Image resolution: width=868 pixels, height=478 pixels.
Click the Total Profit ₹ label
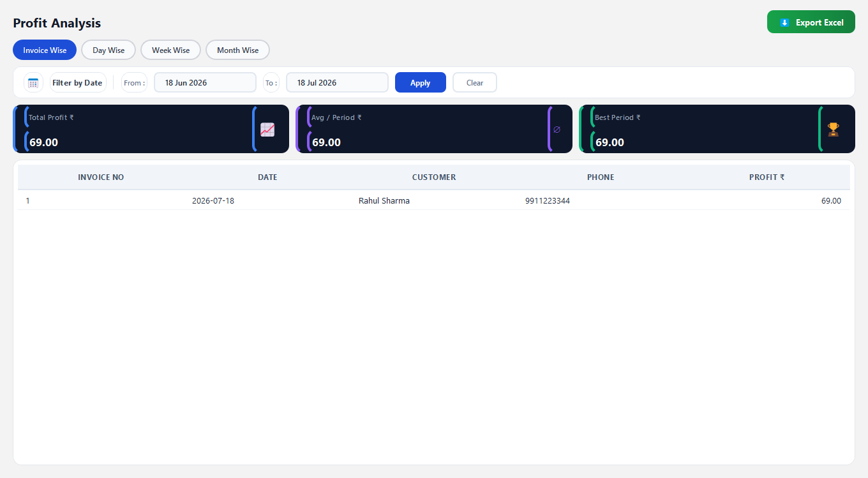coord(51,117)
